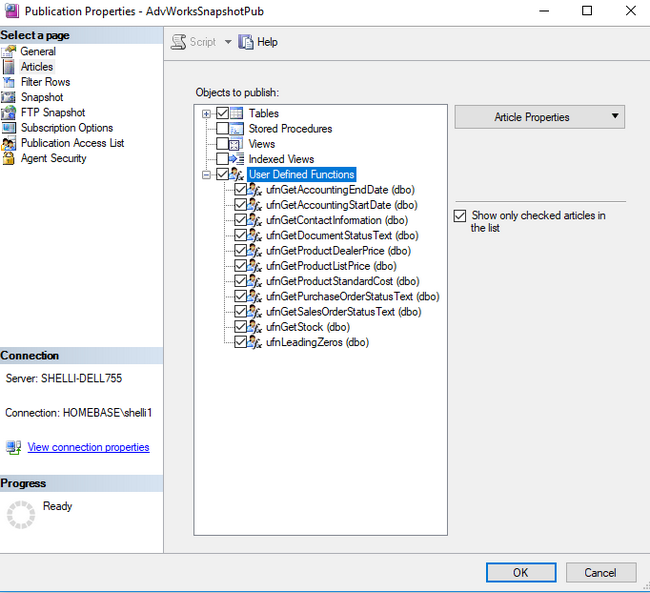Viewport: 650px width, 593px height.
Task: Click the Stored Procedures node icon
Action: click(x=236, y=129)
